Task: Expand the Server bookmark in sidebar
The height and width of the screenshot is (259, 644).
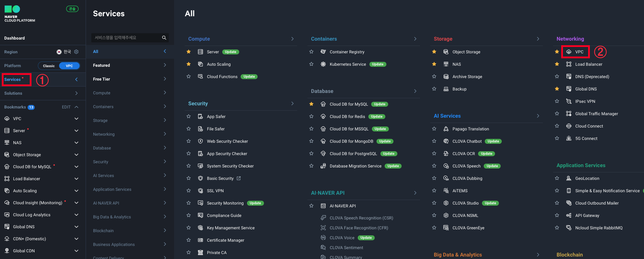Action: pos(76,131)
